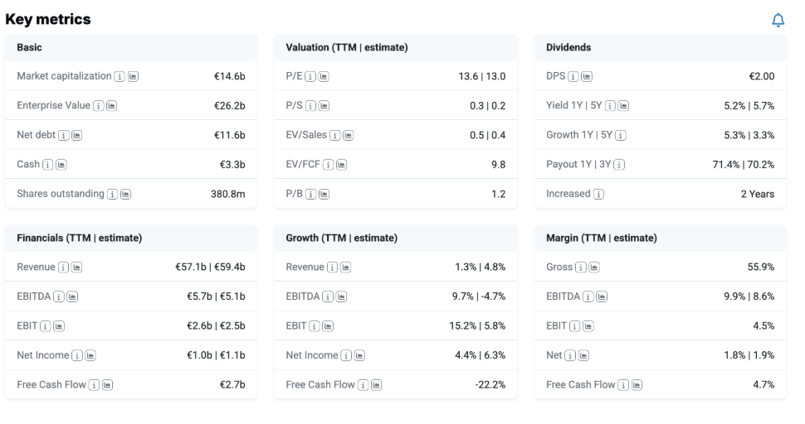
Task: Open chart icon next to Enterprise Value
Action: (x=111, y=106)
